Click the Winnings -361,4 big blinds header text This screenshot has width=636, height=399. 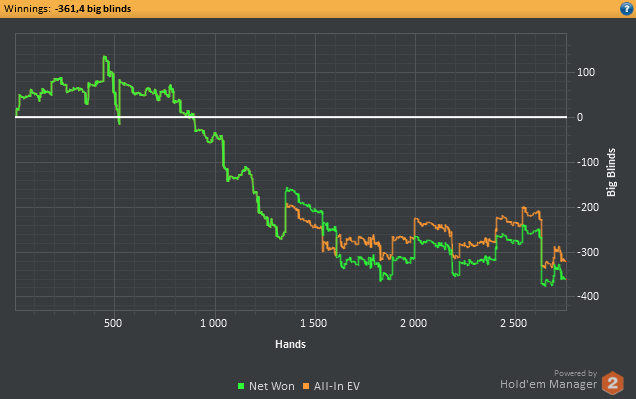(x=67, y=9)
